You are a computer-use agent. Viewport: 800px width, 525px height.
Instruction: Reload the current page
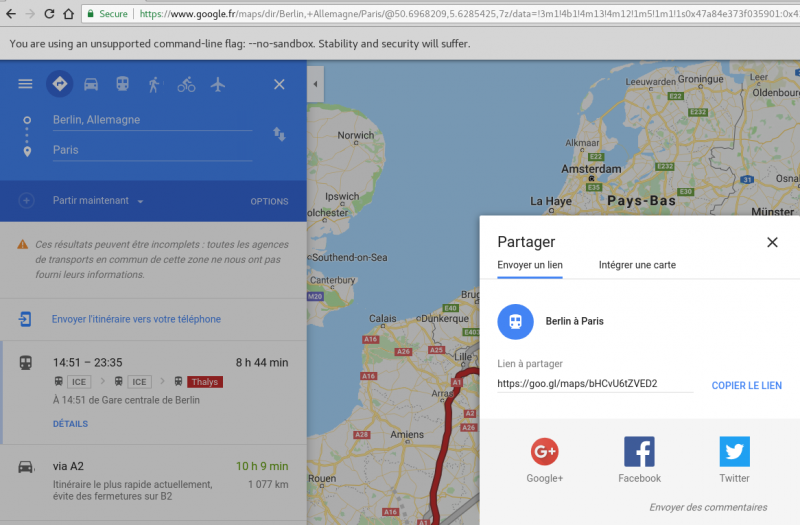(x=49, y=14)
